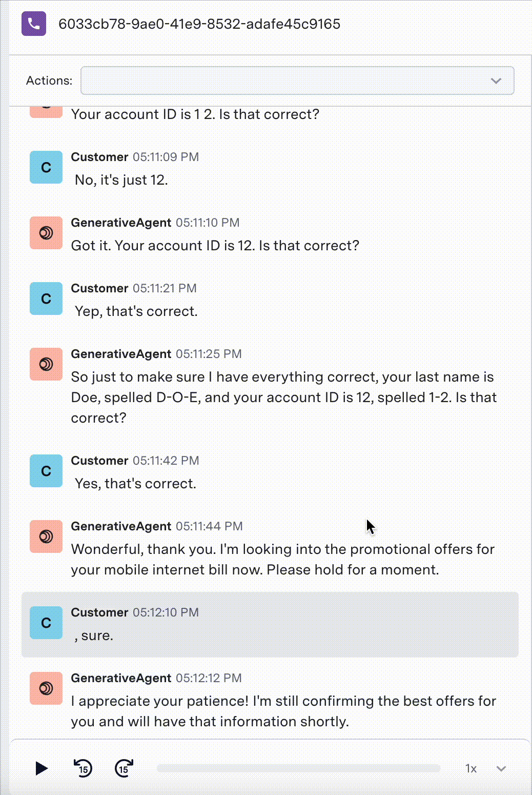The image size is (532, 795).
Task: Click the Customer avatar on the highlighted ", sure." message
Action: point(46,623)
